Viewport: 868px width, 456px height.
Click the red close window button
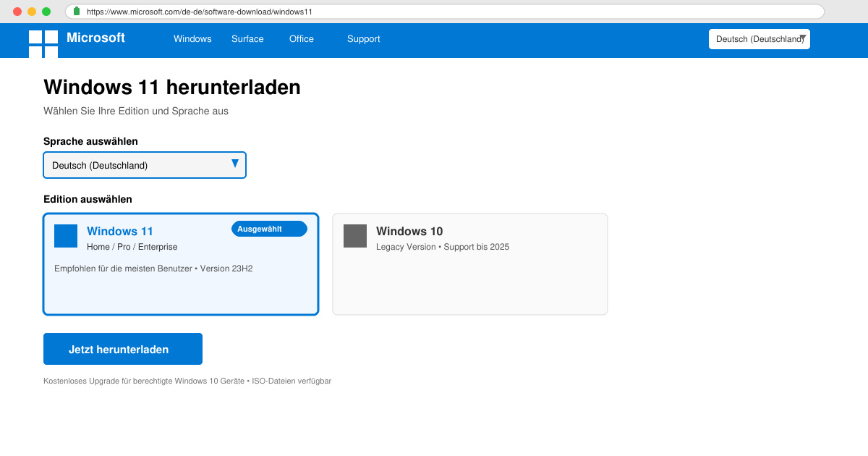[x=17, y=12]
